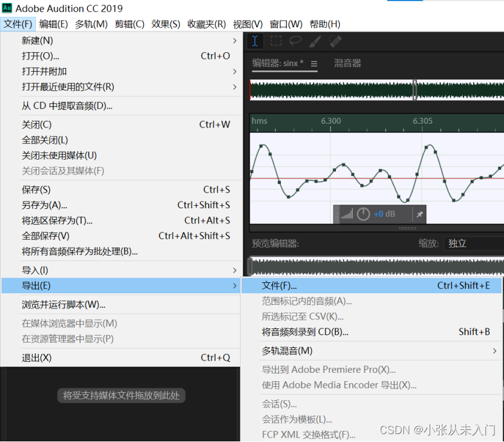Switch to the 编辑器: sinx tab
Image resolution: width=504 pixels, height=442 pixels.
click(x=278, y=63)
